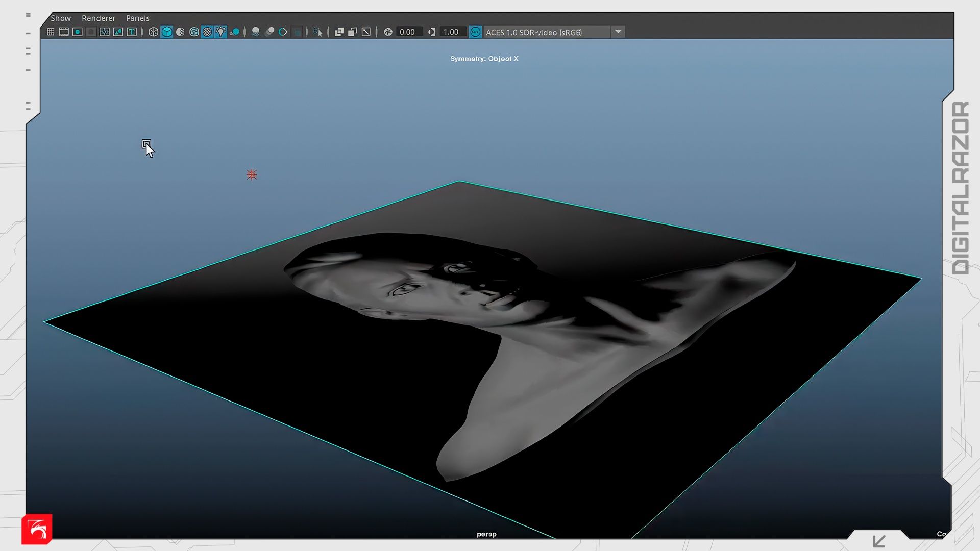This screenshot has height=551, width=980.
Task: Open the Renderer menu
Action: pos(99,18)
